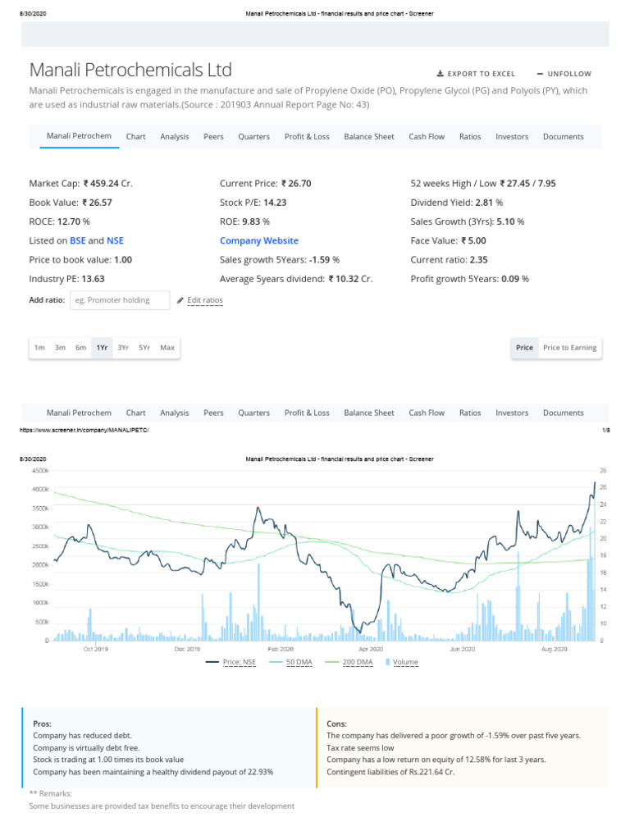Open the BSE listing link
This screenshot has width=630, height=840.
77,241
